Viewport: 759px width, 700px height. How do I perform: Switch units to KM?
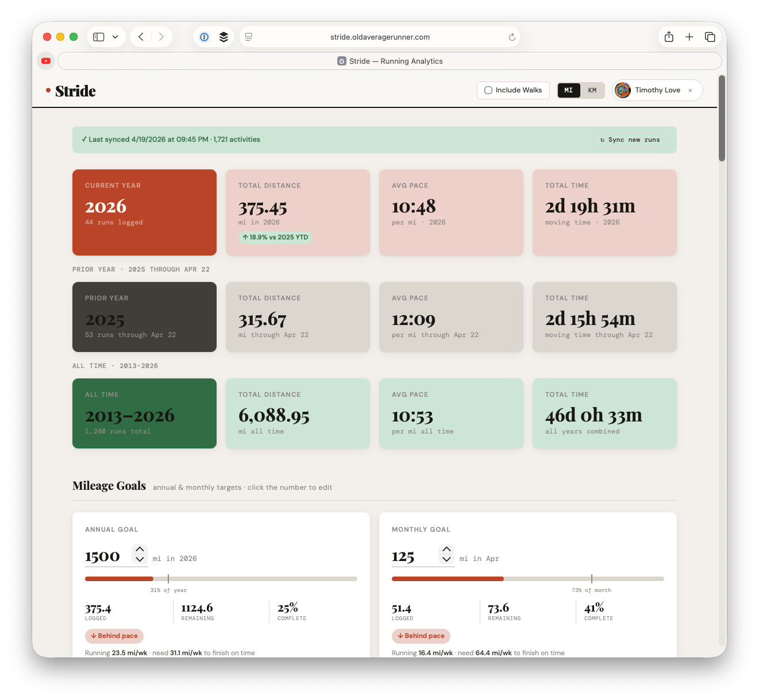coord(592,90)
